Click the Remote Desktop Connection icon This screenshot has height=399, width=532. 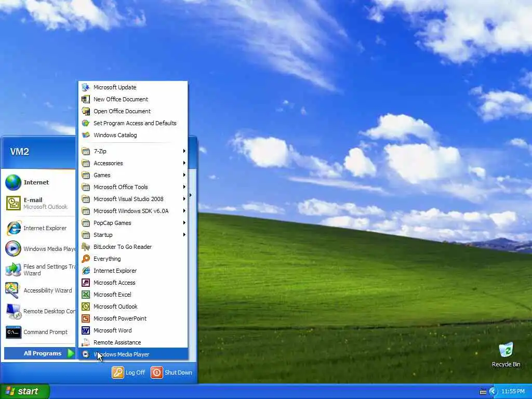pyautogui.click(x=13, y=311)
